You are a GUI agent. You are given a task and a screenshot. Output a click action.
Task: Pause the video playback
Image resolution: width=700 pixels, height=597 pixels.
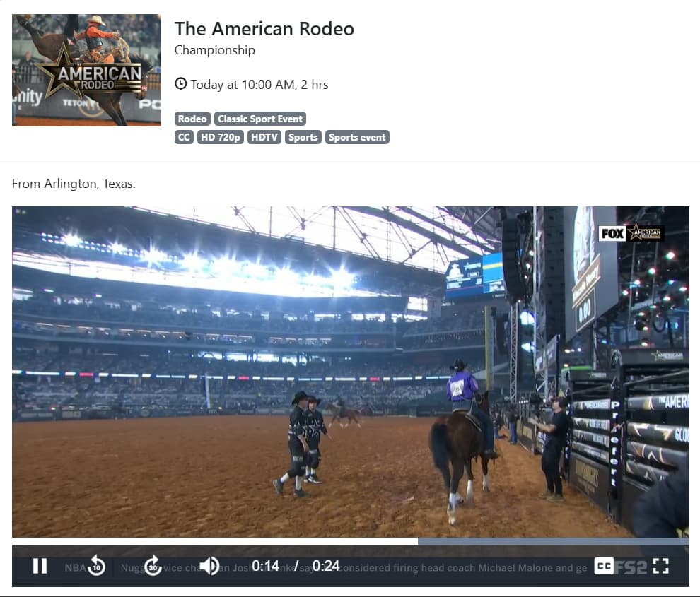pyautogui.click(x=40, y=566)
